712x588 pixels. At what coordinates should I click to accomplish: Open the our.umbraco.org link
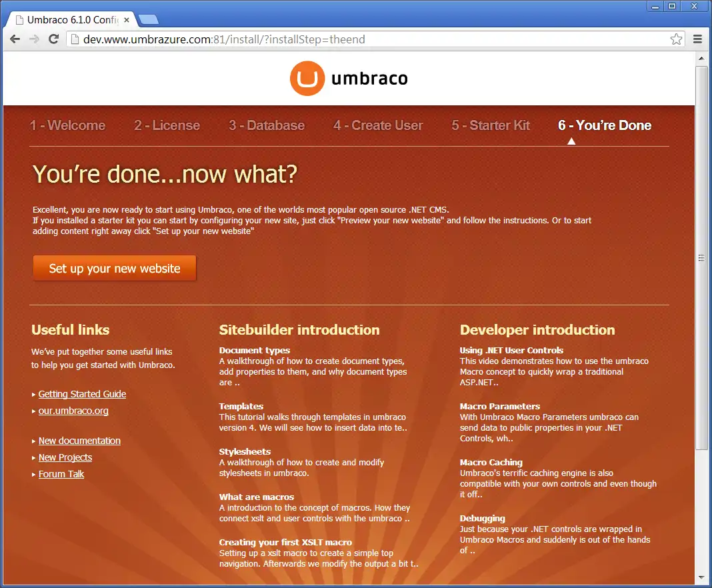click(x=73, y=411)
